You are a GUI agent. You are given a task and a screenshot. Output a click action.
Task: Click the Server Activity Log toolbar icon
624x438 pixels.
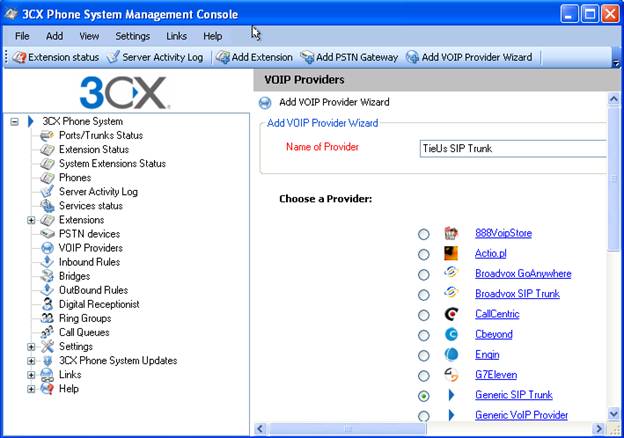pyautogui.click(x=113, y=57)
